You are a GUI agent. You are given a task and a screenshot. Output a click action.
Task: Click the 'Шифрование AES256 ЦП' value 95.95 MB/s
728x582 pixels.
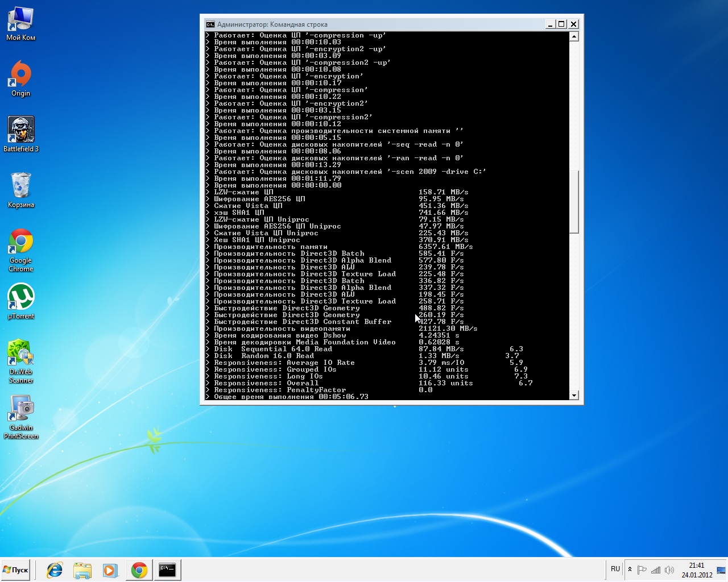pos(441,199)
